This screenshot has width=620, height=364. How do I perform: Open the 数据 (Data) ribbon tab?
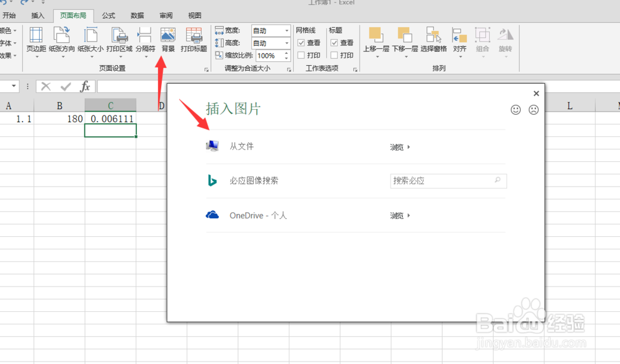point(136,16)
